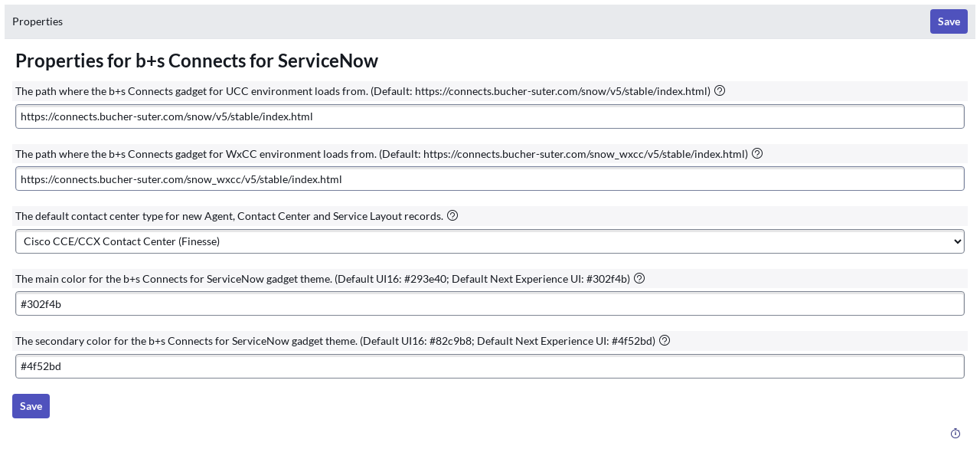The image size is (980, 449).
Task: Click the default contact center type description text
Action: pyautogui.click(x=229, y=216)
